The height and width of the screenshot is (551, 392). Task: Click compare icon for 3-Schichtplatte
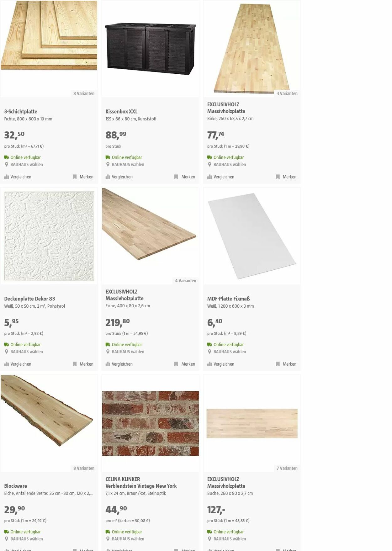pos(7,177)
